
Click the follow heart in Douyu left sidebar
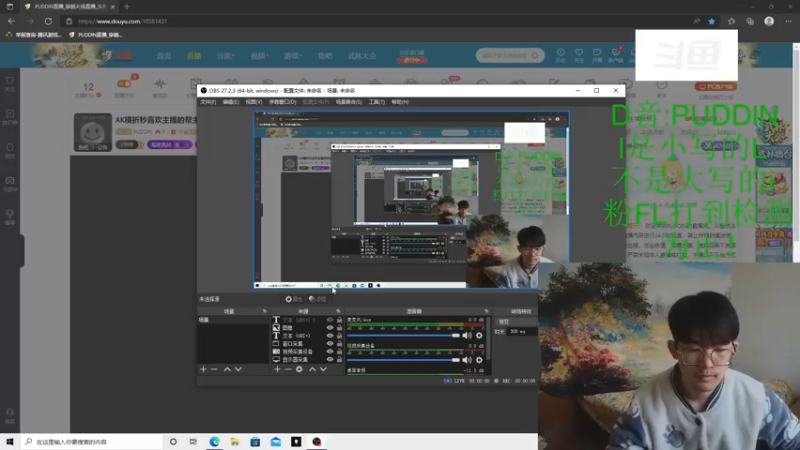click(x=10, y=83)
